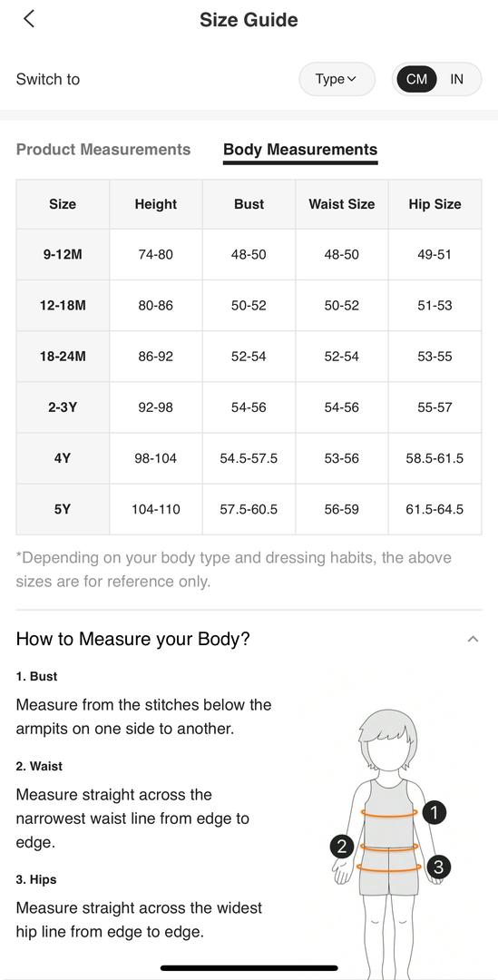Click the Bust instruction heading
This screenshot has width=498, height=980.
tap(36, 676)
